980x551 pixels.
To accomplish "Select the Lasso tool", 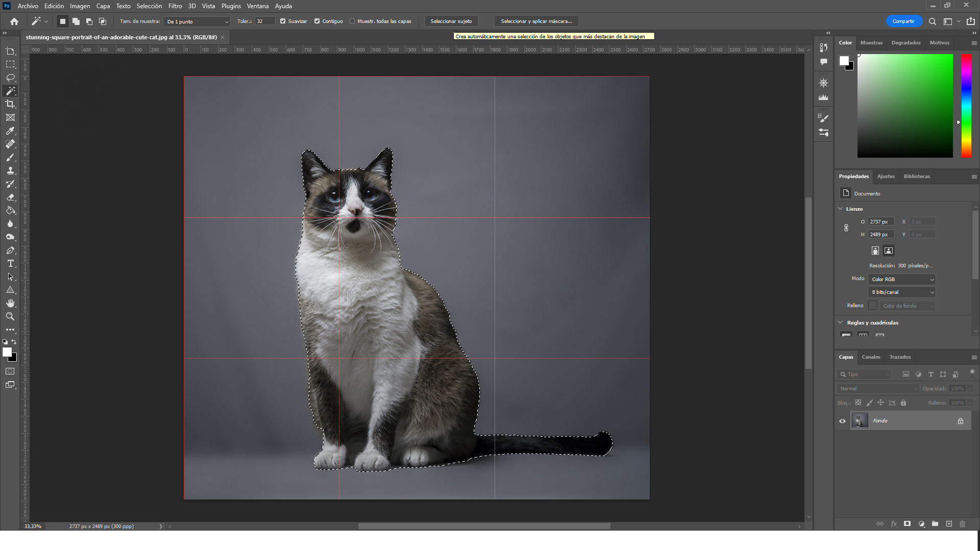I will click(x=10, y=78).
